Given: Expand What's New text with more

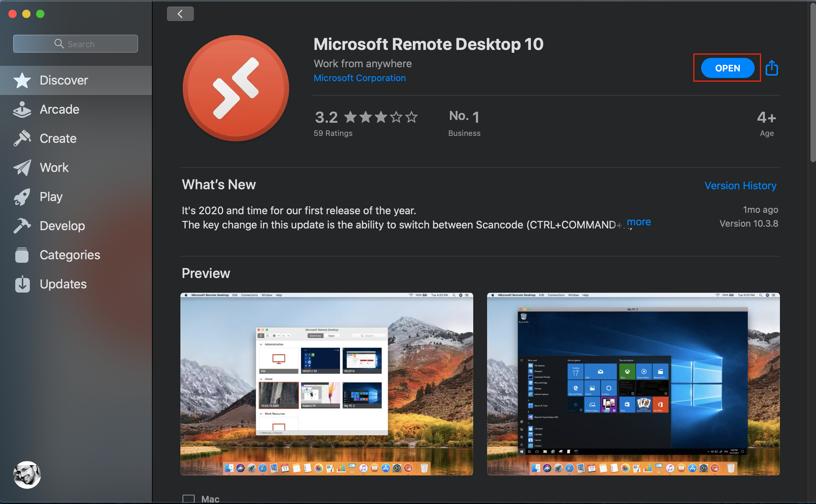Looking at the screenshot, I should pyautogui.click(x=639, y=222).
